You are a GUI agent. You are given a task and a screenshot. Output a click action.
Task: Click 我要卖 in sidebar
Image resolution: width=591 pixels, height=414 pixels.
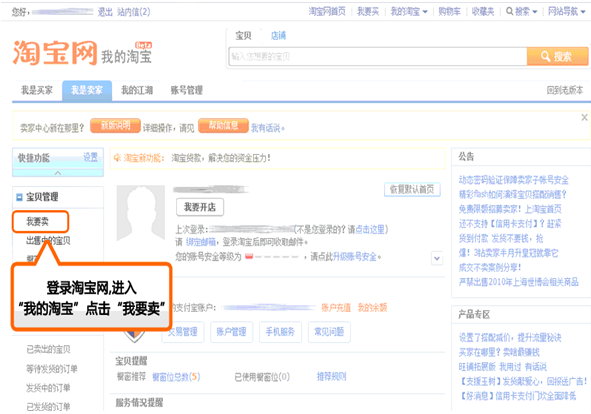click(x=37, y=221)
